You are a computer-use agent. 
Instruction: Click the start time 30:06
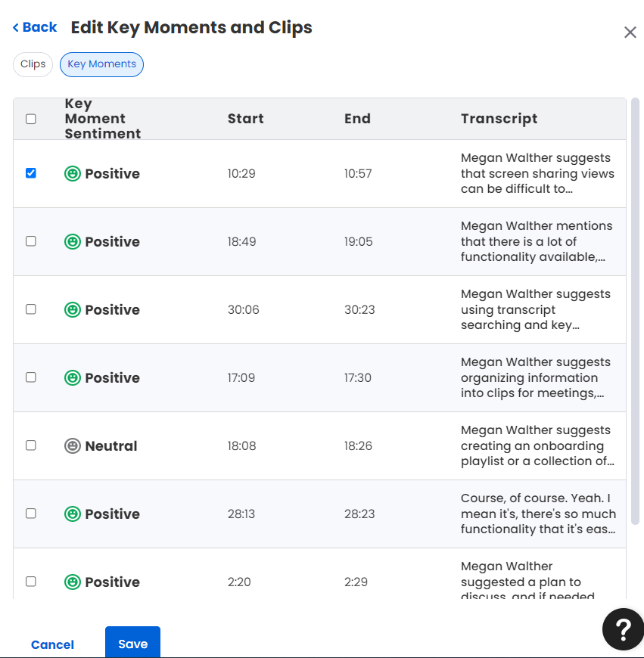pyautogui.click(x=244, y=309)
